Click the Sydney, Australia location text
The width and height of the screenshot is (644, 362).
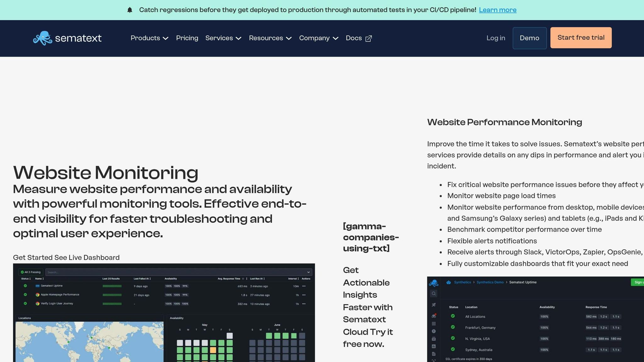tap(479, 350)
